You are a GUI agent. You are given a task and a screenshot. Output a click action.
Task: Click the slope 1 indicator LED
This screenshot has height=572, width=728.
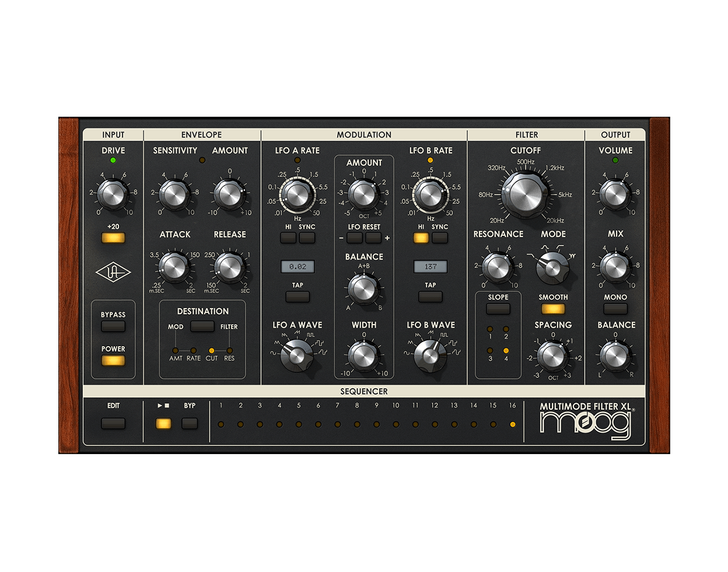click(490, 329)
